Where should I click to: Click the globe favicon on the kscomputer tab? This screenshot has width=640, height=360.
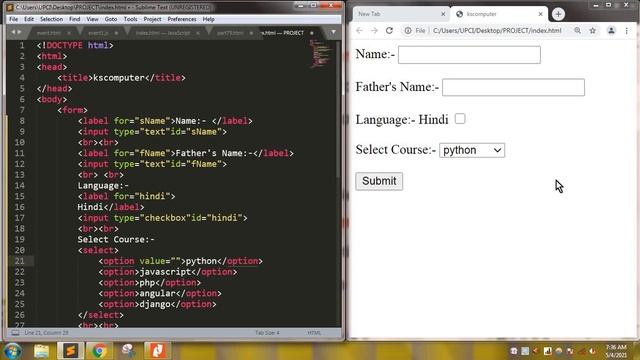[x=460, y=14]
